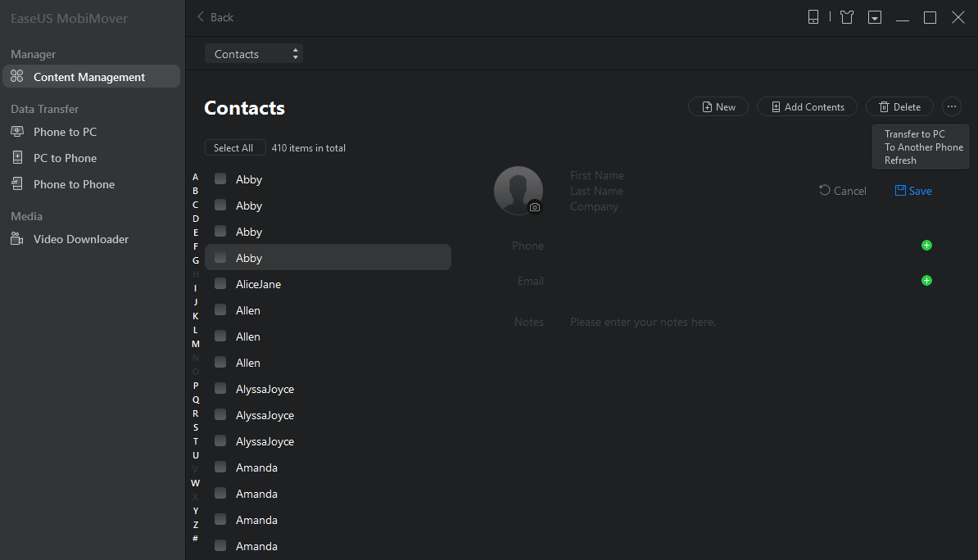Click the camera icon on contact avatar
This screenshot has width=978, height=560.
pos(535,207)
